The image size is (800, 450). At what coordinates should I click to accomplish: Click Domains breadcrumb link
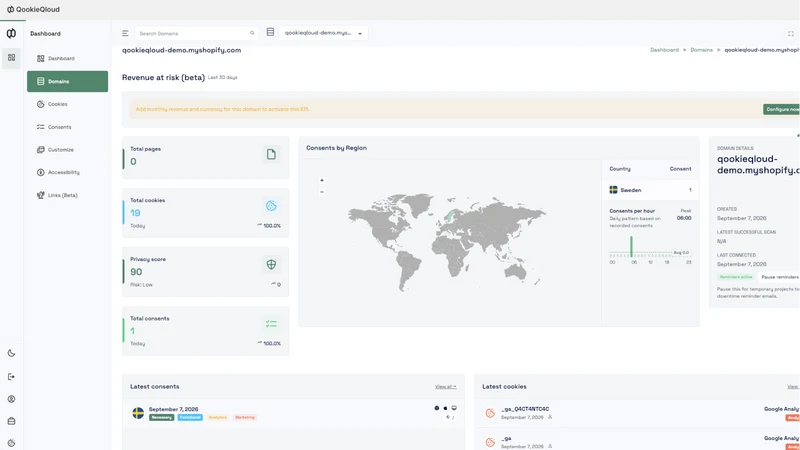pos(702,50)
